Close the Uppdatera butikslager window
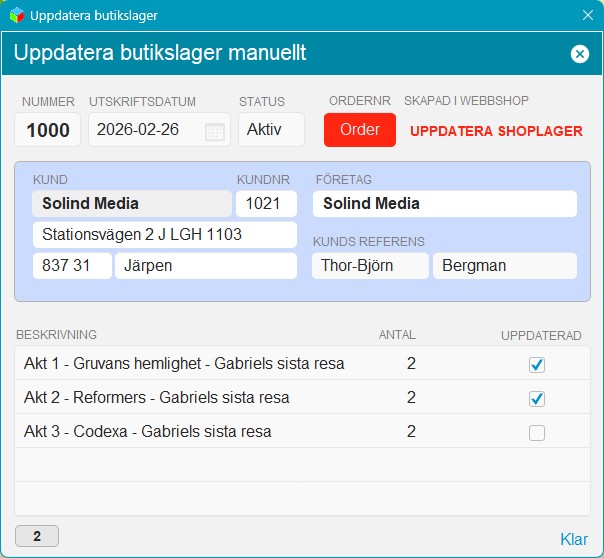 (x=588, y=15)
